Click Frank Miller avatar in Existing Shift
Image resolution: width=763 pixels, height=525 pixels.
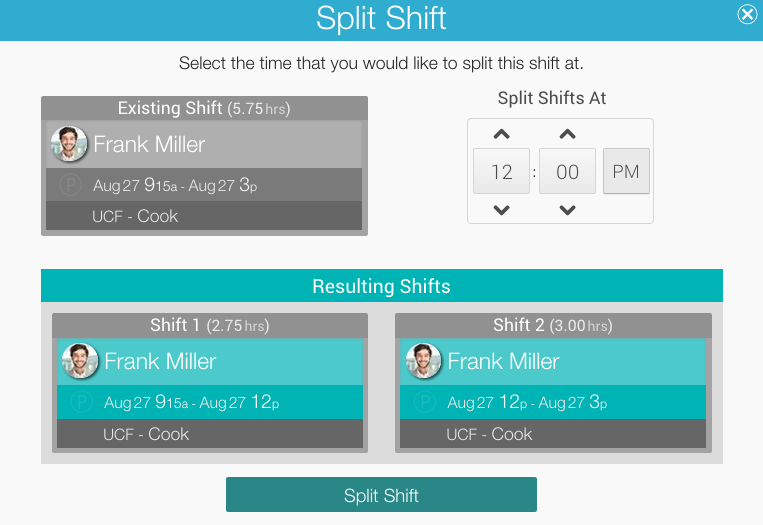[69, 144]
